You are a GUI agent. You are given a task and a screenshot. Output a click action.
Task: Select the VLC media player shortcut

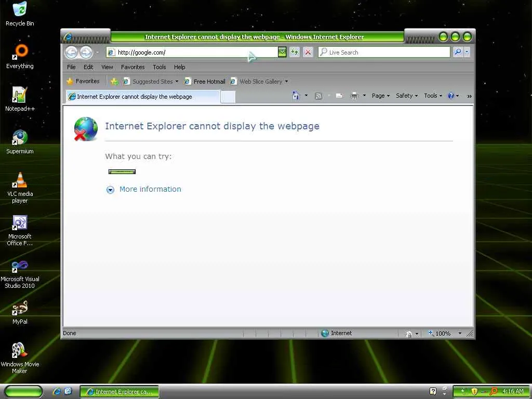click(20, 188)
